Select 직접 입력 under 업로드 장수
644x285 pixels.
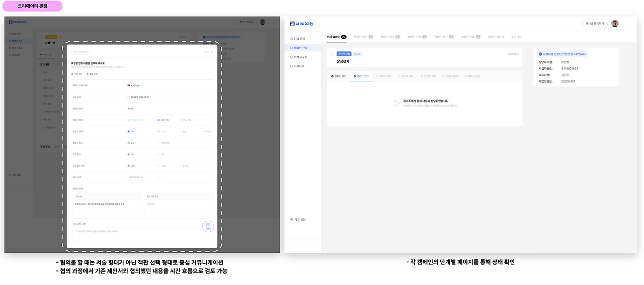click(x=164, y=143)
